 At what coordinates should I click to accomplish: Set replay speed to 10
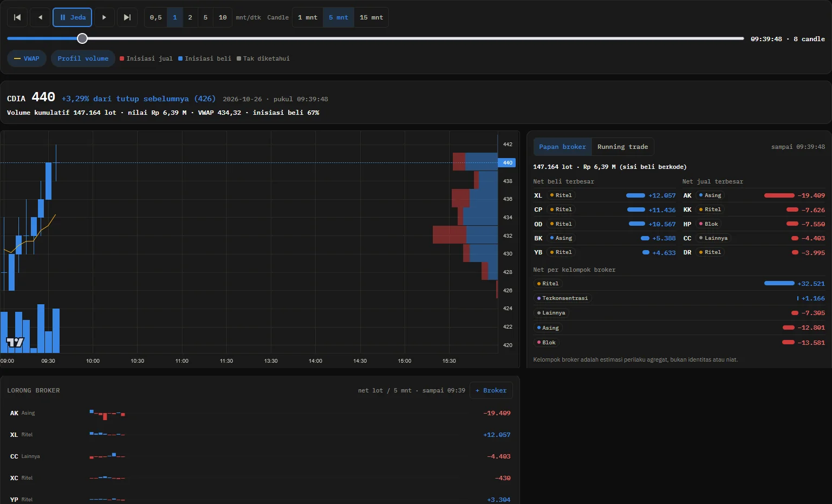coord(223,17)
